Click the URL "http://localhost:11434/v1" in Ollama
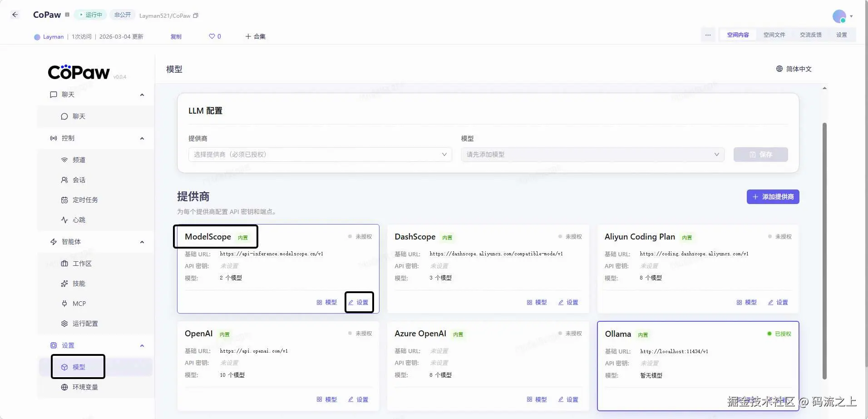Screen dimensions: 868x419 [674, 351]
